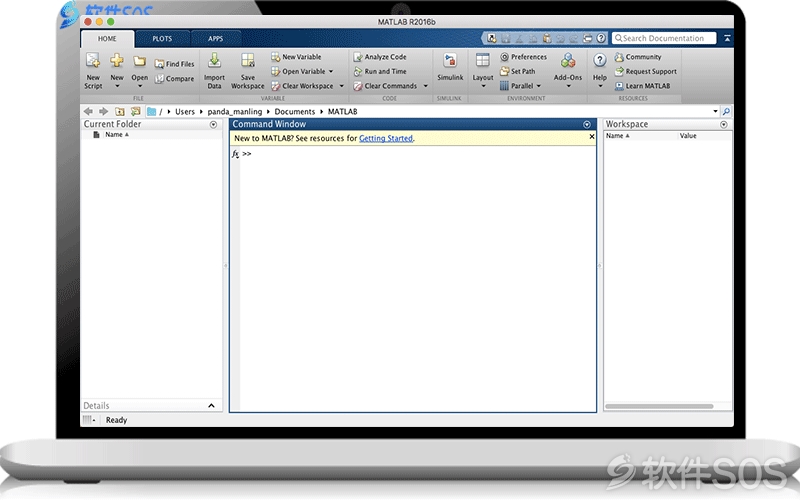
Task: Click the yellow plus New icon
Action: 117,61
